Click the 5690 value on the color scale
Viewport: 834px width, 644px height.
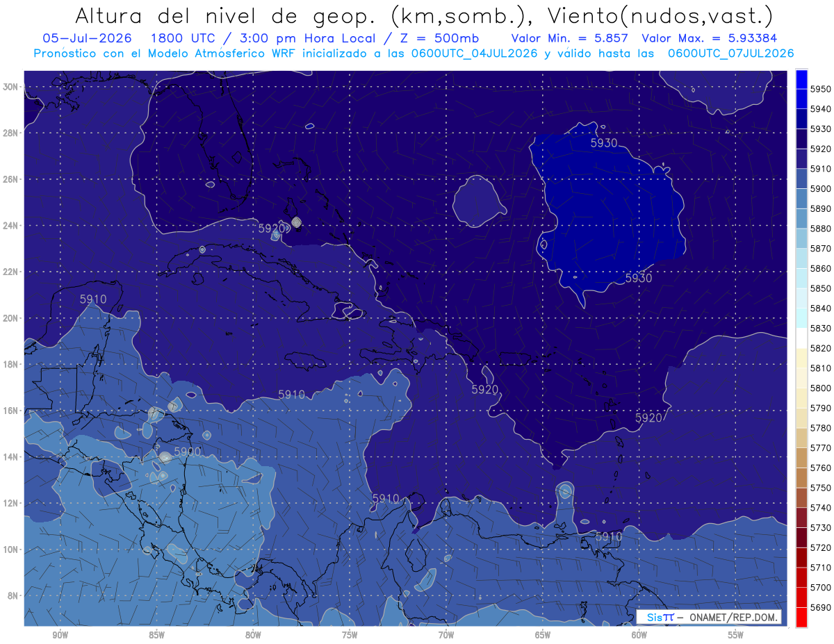(x=821, y=607)
